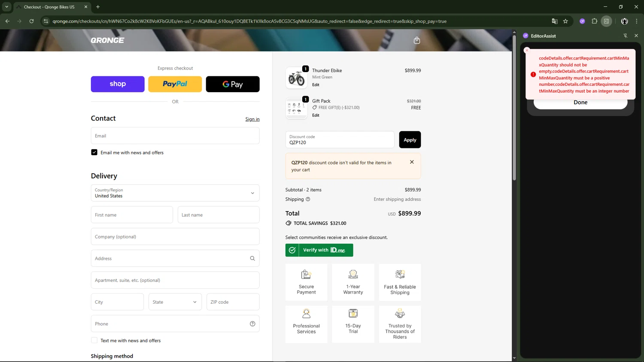Open the shopping bag cart icon

[x=416, y=40]
